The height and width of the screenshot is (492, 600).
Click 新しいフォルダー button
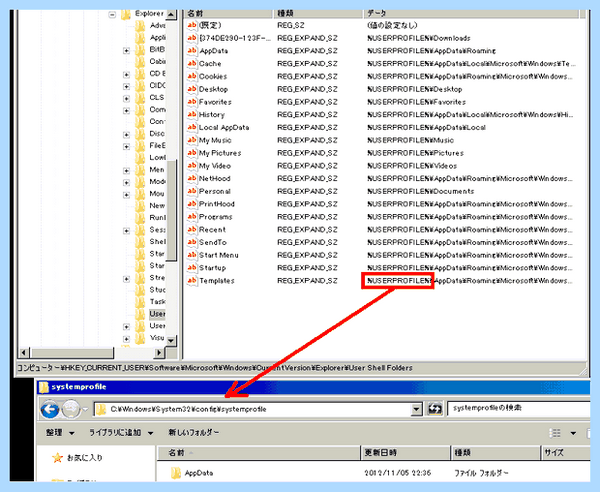[x=194, y=433]
